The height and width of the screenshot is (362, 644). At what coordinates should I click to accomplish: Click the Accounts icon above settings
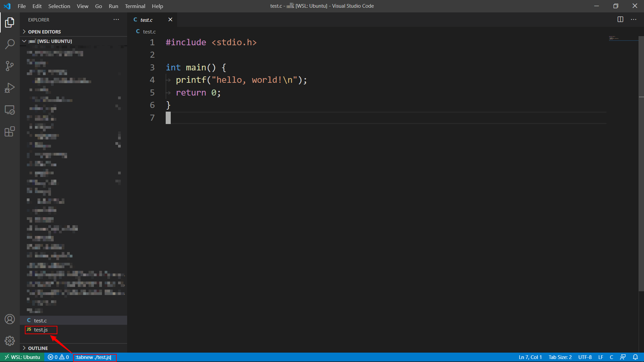pyautogui.click(x=10, y=319)
